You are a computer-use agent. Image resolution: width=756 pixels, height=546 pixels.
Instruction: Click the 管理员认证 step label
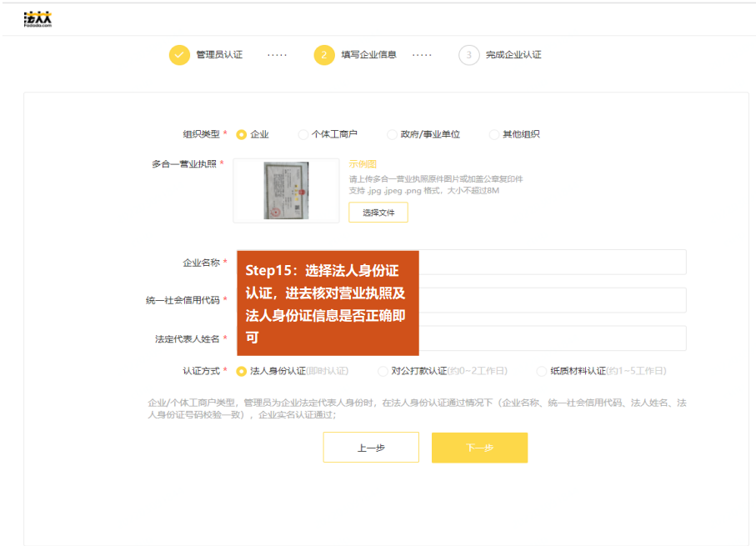tap(219, 55)
